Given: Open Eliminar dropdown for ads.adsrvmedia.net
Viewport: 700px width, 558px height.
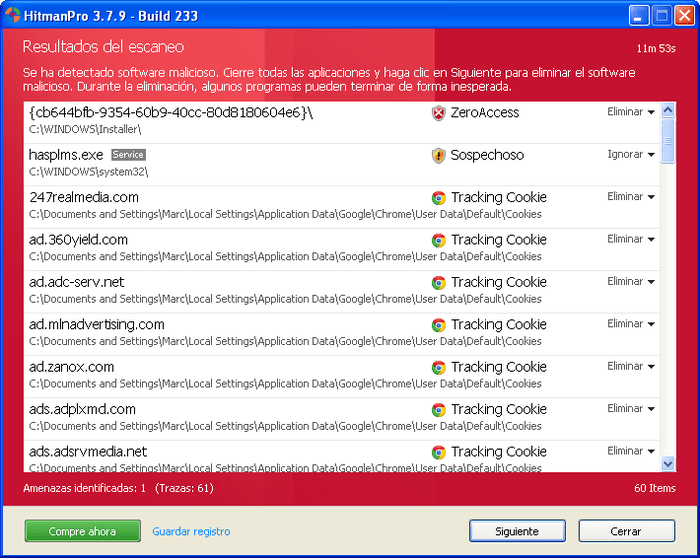Looking at the screenshot, I should [x=631, y=451].
